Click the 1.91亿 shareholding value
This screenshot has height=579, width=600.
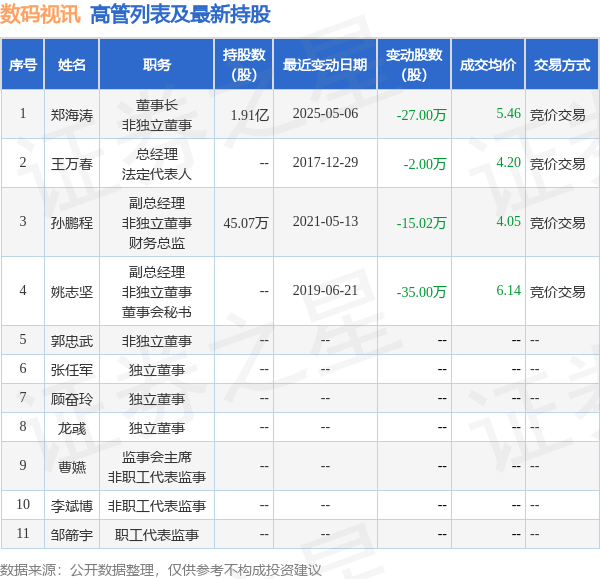click(x=249, y=115)
